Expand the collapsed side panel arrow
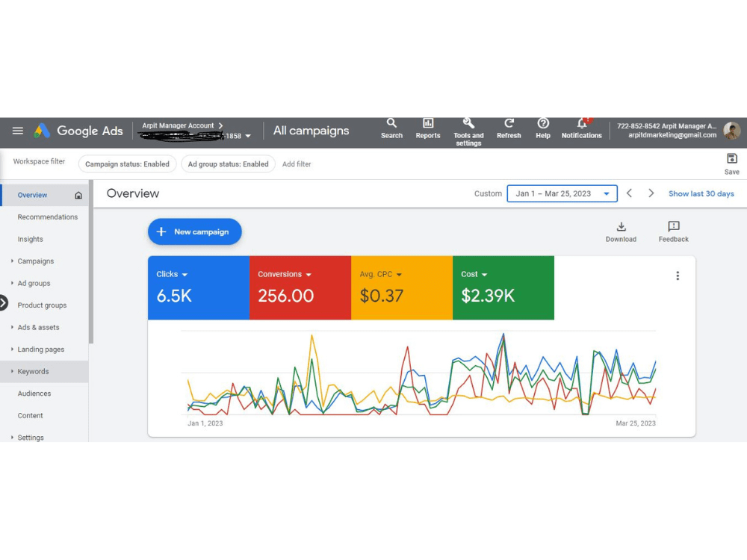The height and width of the screenshot is (560, 747). 3,303
